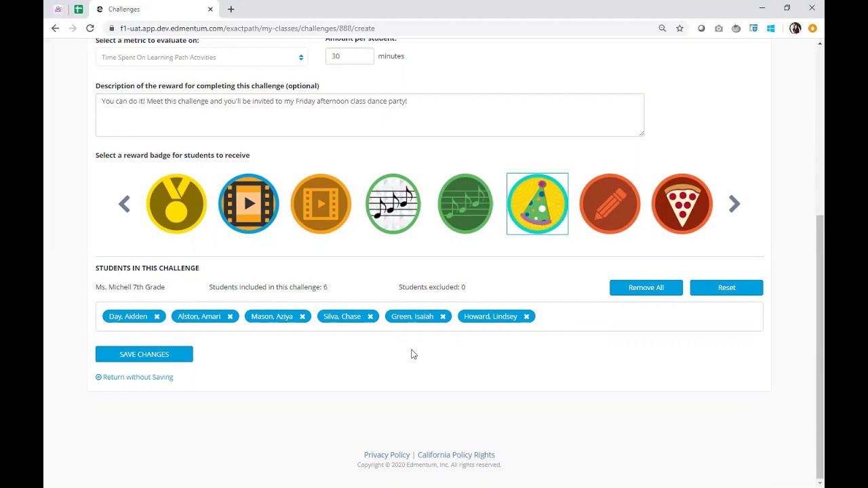Open the Privacy Policy link
This screenshot has height=488, width=868.
(x=387, y=455)
